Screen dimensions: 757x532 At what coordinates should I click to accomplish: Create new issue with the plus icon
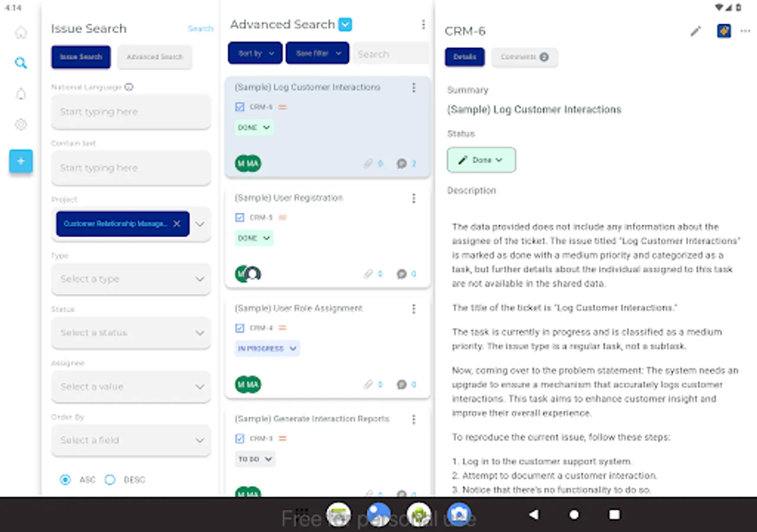pos(21,161)
